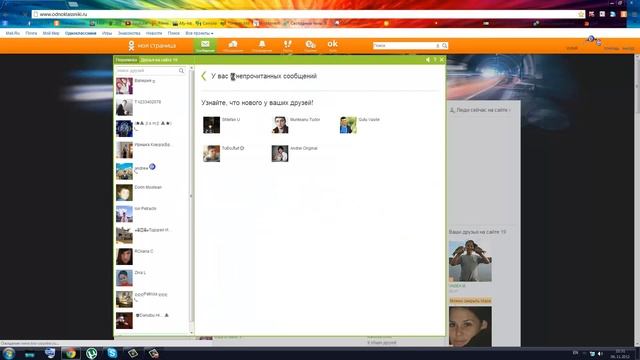Click the Odnoklassniki person logo near Моя страница
This screenshot has width=640, height=360.
131,46
